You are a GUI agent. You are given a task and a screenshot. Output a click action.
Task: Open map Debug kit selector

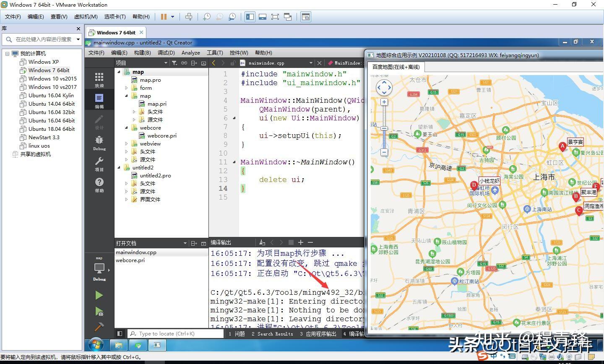pyautogui.click(x=100, y=270)
